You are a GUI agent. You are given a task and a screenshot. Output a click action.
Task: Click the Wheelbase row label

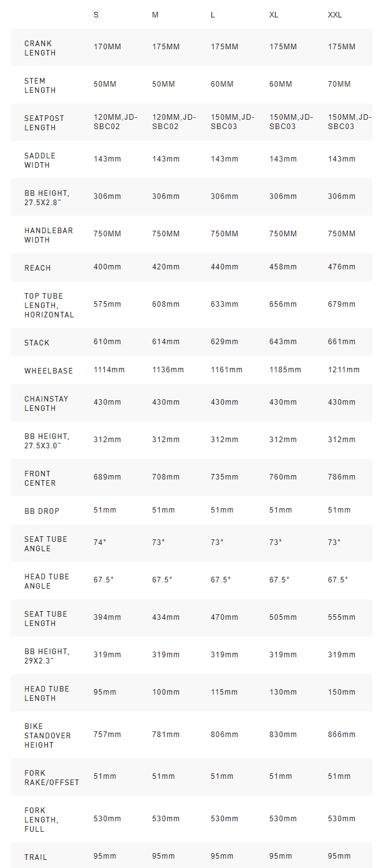(49, 370)
